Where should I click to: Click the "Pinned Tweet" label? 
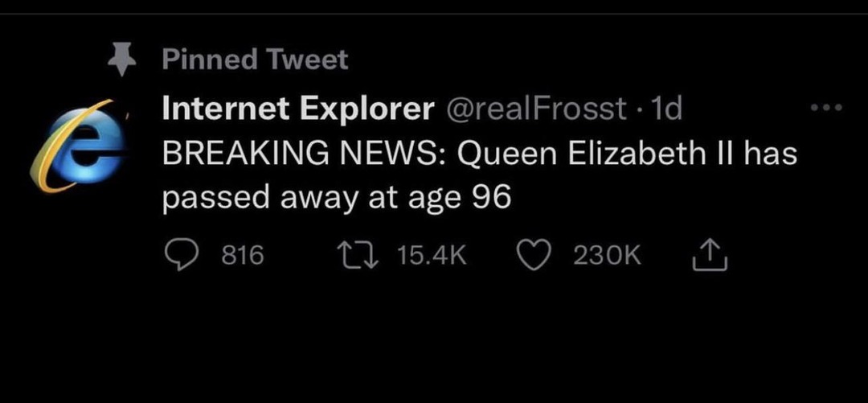point(255,59)
